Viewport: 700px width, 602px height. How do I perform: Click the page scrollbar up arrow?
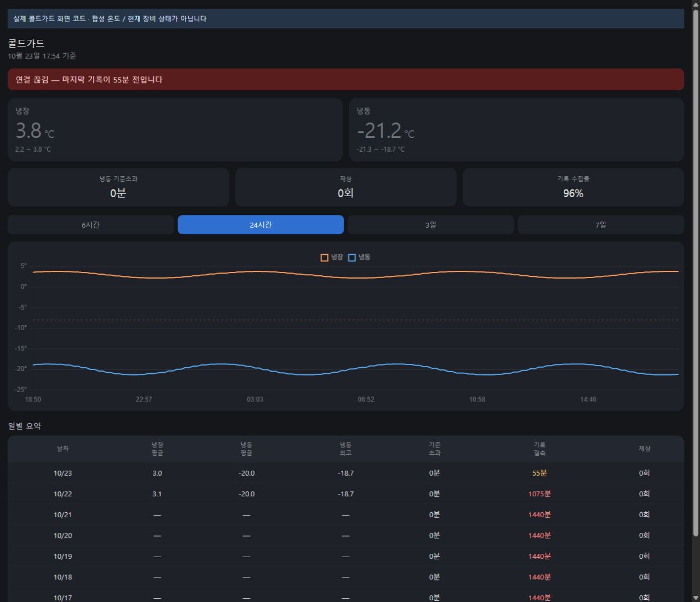696,4
